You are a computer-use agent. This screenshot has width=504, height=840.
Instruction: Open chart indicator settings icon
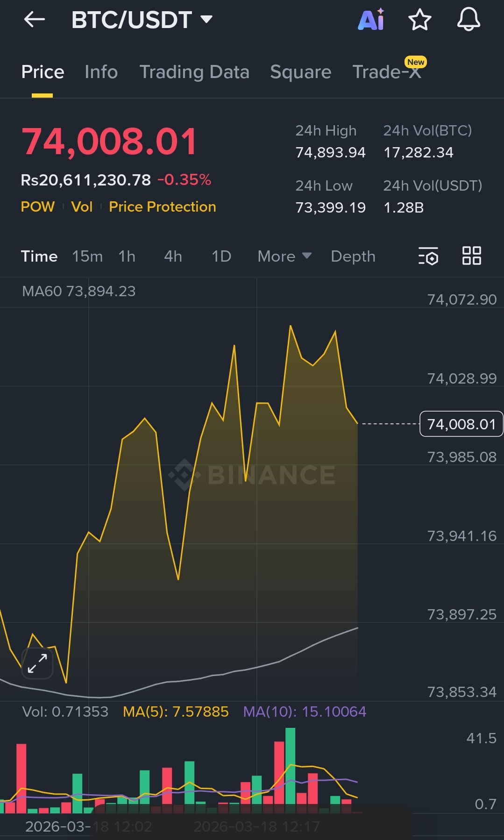(428, 256)
